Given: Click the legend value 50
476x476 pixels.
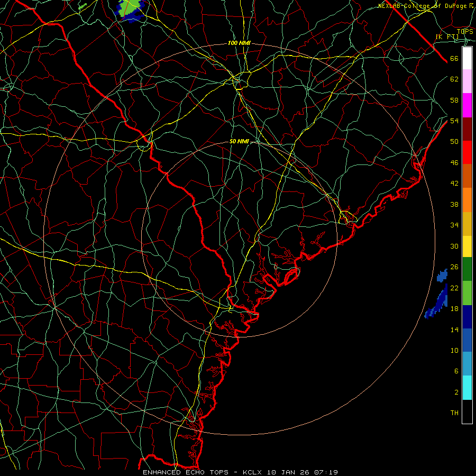Looking at the screenshot, I should (454, 142).
